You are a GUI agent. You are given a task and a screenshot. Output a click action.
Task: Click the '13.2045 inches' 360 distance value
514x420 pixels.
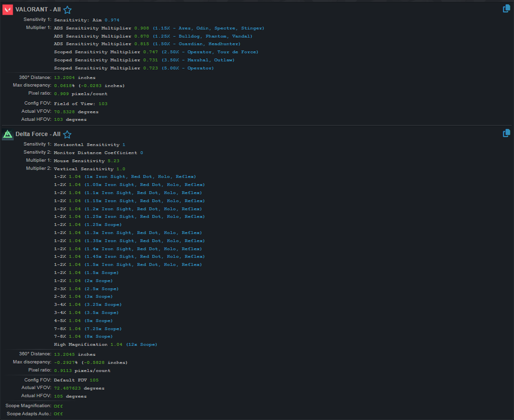coord(75,354)
